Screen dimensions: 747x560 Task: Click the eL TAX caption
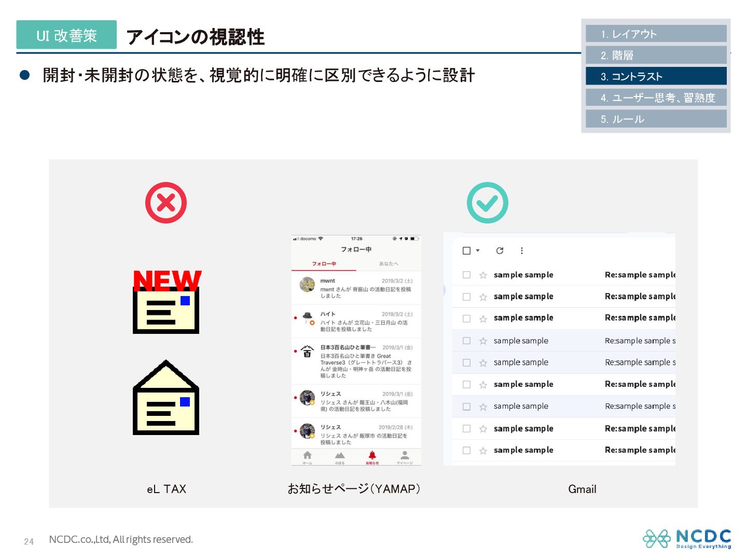pyautogui.click(x=167, y=489)
